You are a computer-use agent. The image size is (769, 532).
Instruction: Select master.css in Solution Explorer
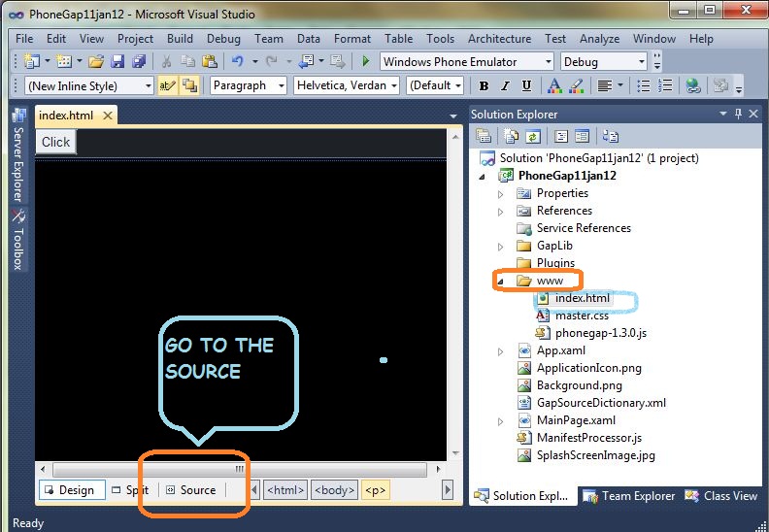pos(582,316)
